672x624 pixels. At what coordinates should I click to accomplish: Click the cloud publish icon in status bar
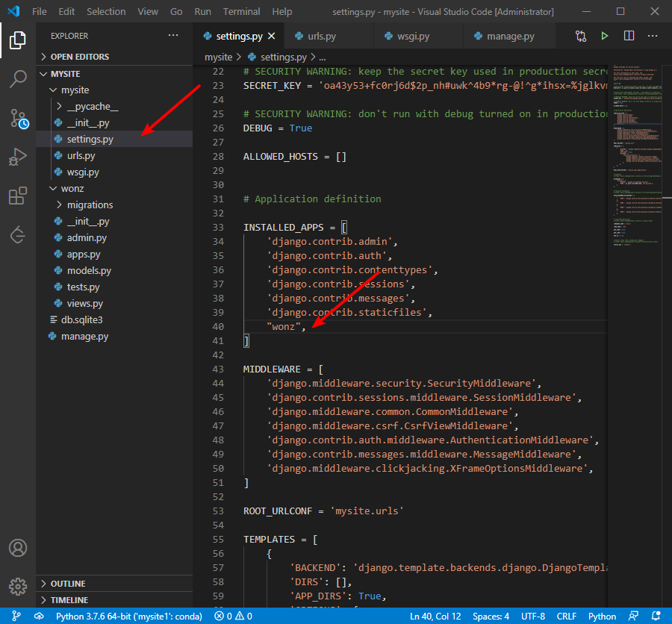point(39,617)
